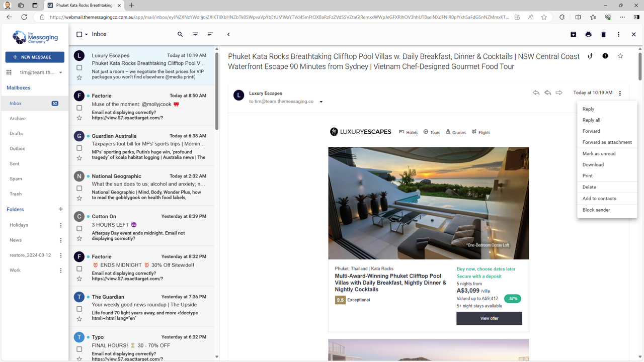644x362 pixels.
Task: Choose Download in the context menu
Action: click(x=607, y=165)
